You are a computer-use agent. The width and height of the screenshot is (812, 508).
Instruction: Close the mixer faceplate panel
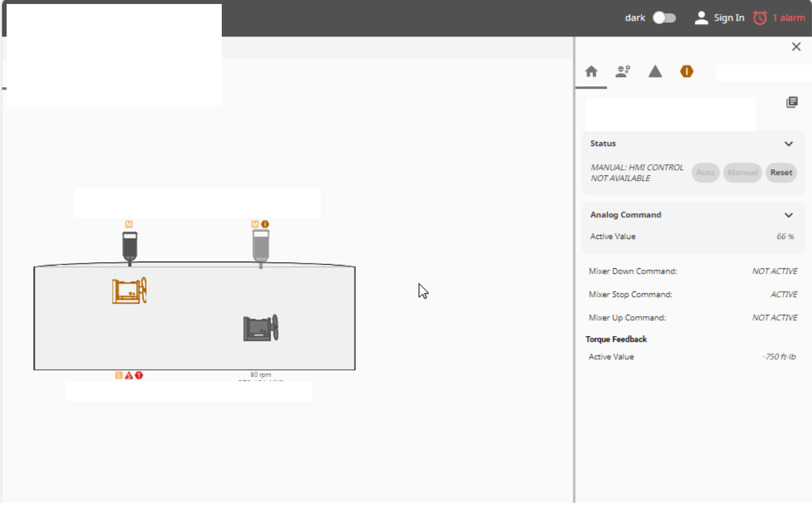(x=796, y=46)
